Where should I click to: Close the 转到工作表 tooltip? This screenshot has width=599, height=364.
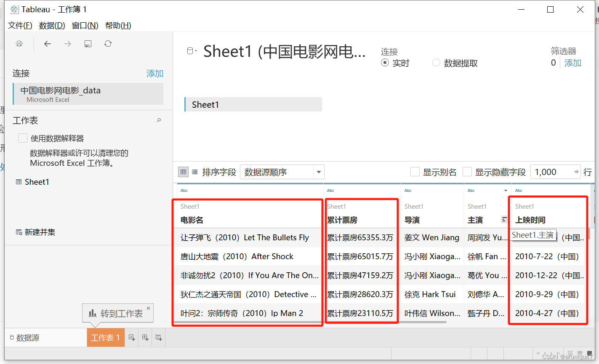148,308
